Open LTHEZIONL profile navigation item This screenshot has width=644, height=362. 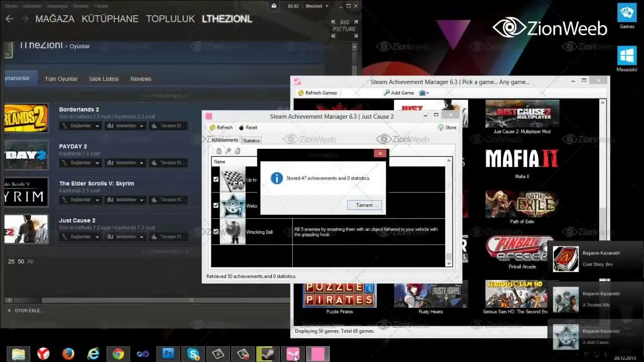coord(227,19)
